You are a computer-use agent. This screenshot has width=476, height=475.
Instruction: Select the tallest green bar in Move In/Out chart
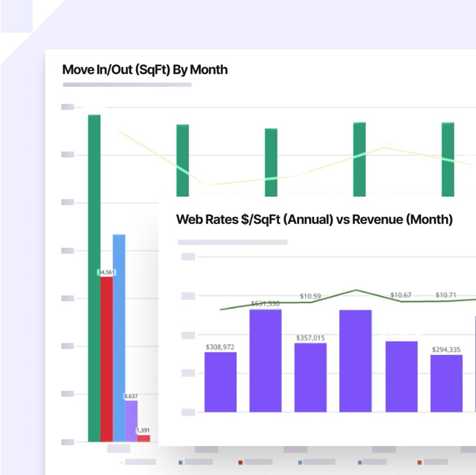click(x=94, y=278)
